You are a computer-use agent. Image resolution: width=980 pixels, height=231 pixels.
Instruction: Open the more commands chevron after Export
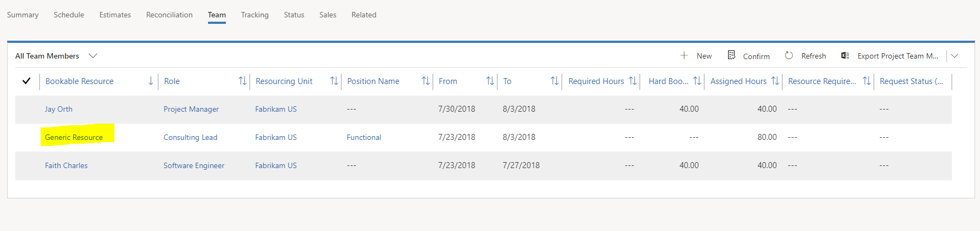point(955,56)
